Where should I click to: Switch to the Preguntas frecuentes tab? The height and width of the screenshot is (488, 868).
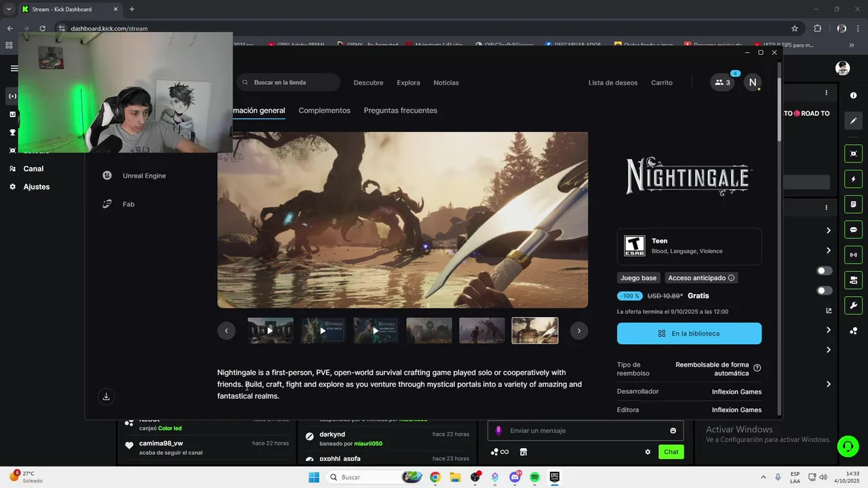coord(400,110)
